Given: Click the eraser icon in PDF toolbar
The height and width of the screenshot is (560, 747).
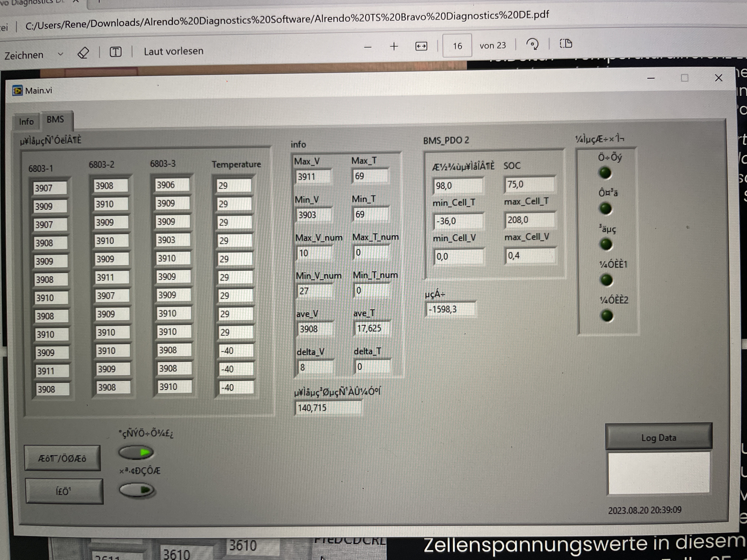Looking at the screenshot, I should pyautogui.click(x=83, y=53).
